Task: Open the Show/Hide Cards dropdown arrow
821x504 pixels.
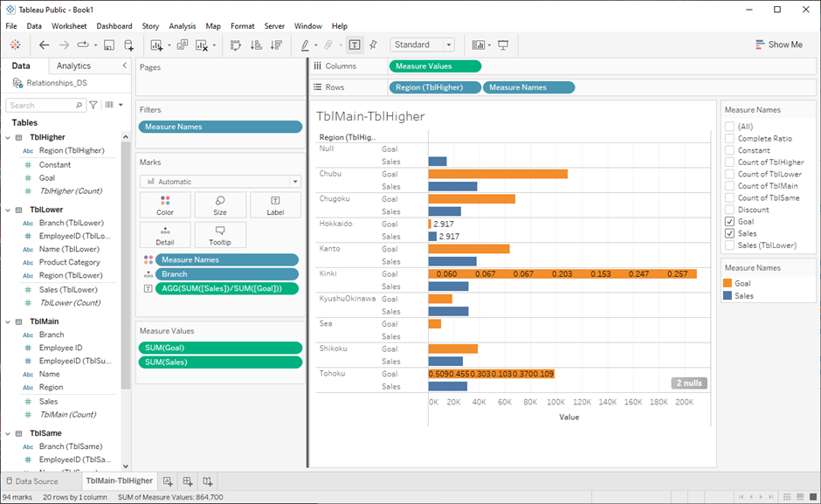Action: point(489,45)
